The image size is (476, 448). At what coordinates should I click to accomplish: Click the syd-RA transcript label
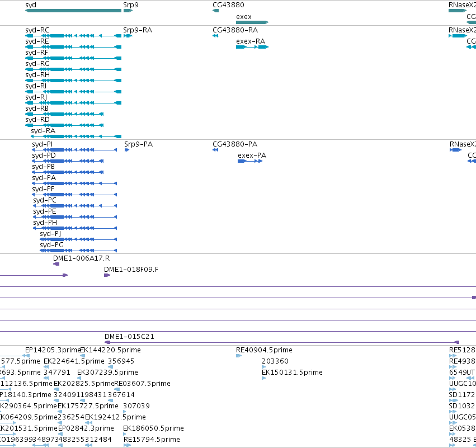tap(43, 131)
